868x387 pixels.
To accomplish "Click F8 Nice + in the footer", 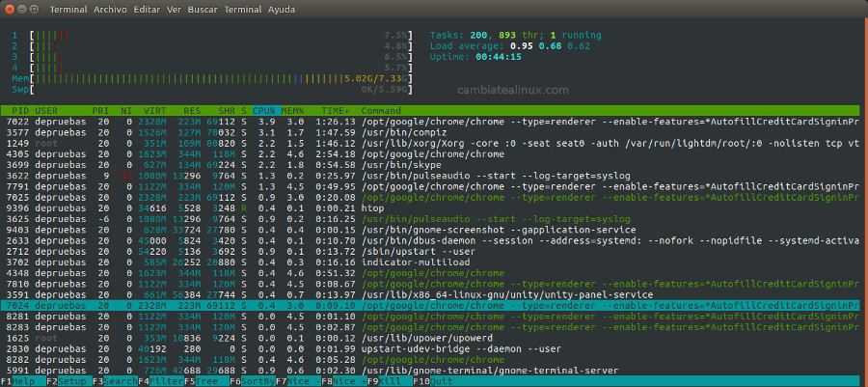I will click(x=343, y=381).
